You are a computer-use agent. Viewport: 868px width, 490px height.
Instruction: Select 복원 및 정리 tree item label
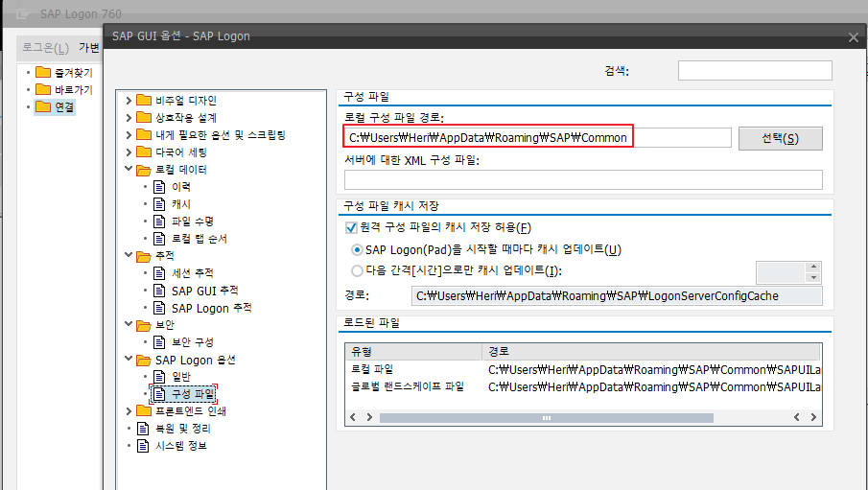click(x=182, y=428)
